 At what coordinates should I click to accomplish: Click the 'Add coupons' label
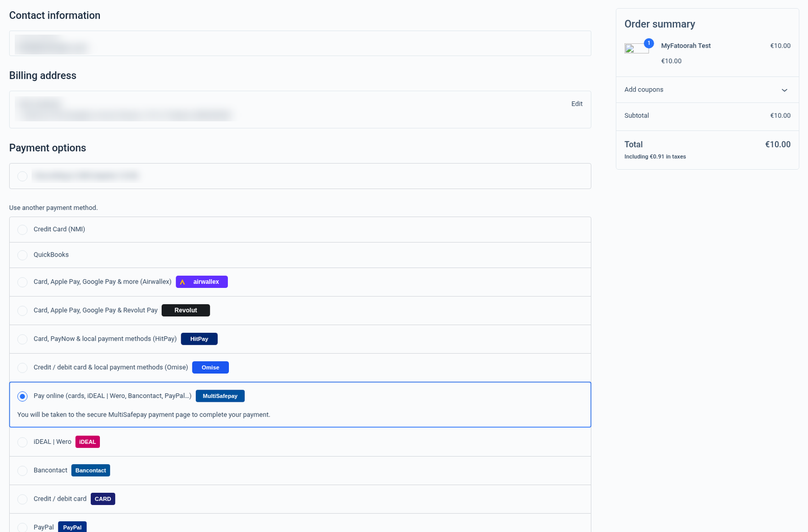(644, 90)
